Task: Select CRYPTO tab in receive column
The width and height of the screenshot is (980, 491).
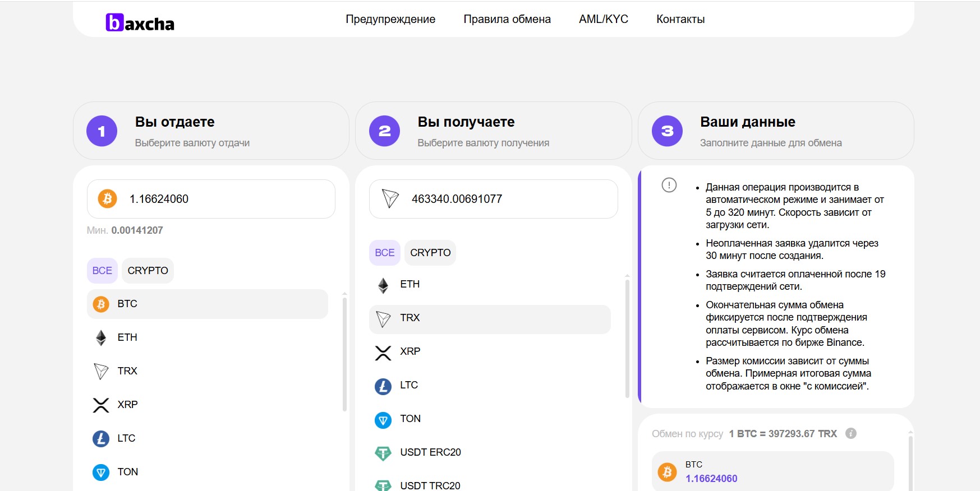Action: (430, 253)
